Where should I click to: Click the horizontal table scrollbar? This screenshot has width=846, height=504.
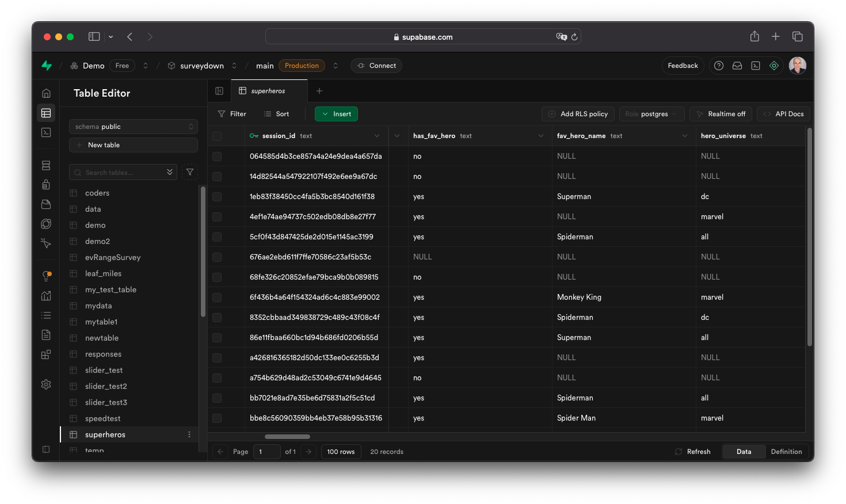coord(287,437)
